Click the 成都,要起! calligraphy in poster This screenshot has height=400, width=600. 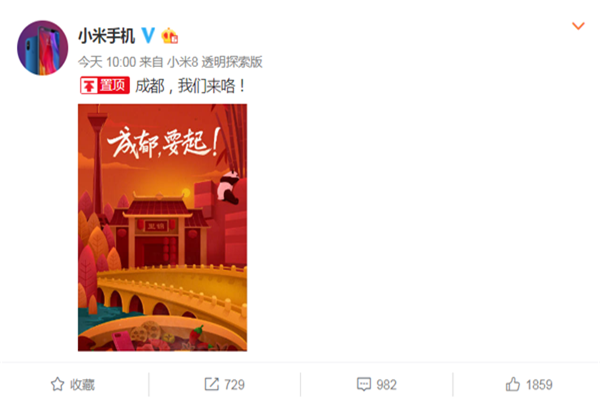(164, 142)
